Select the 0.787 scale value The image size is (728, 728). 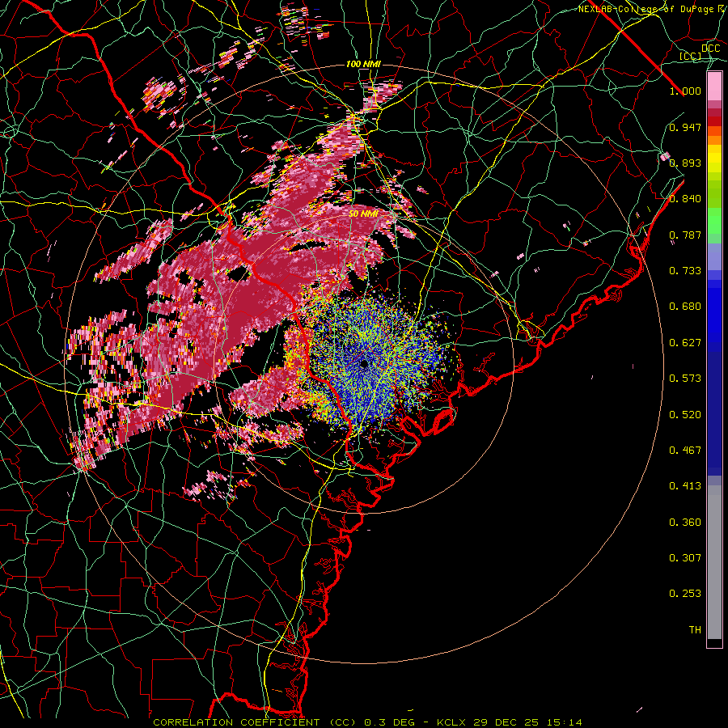(x=685, y=235)
